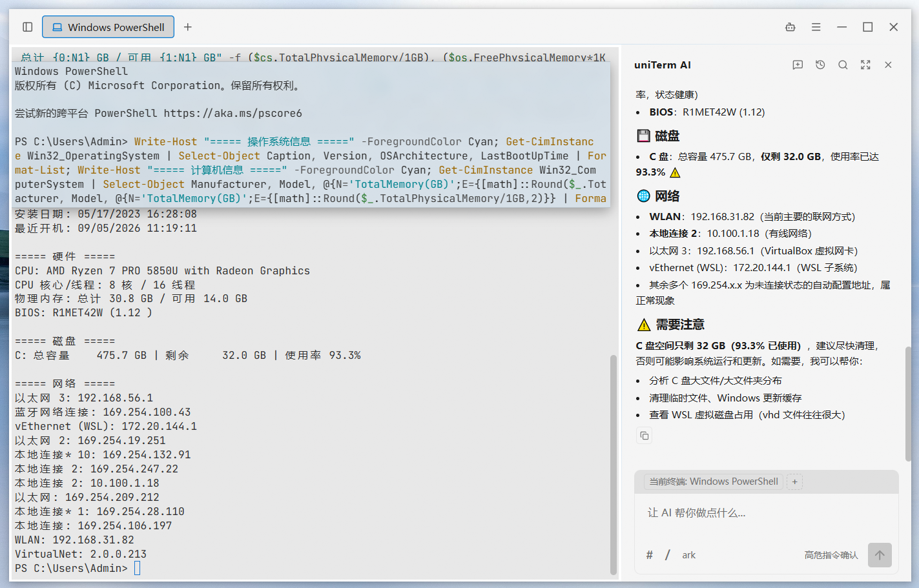Click the ===== 网络 ===== terminal header
This screenshot has width=919, height=588.
click(x=65, y=384)
